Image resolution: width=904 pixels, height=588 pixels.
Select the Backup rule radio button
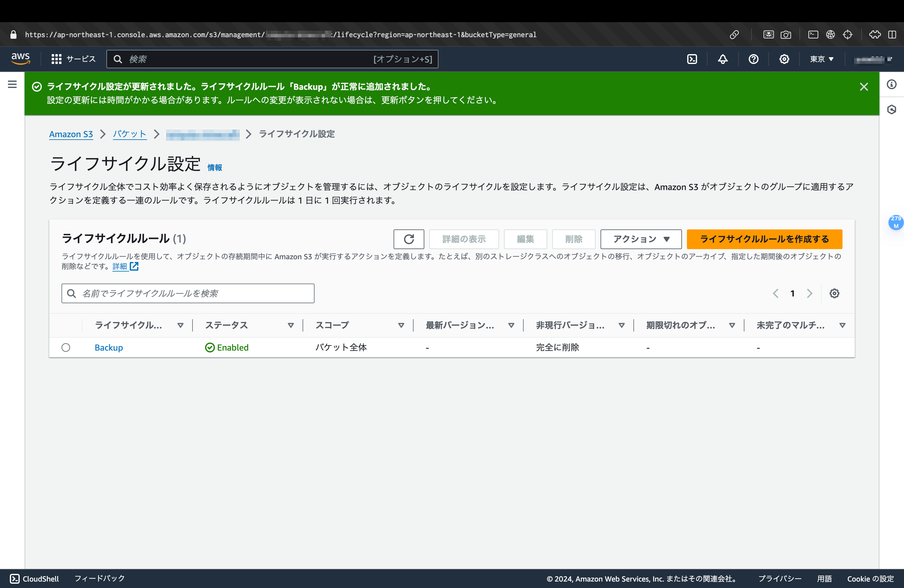click(66, 347)
